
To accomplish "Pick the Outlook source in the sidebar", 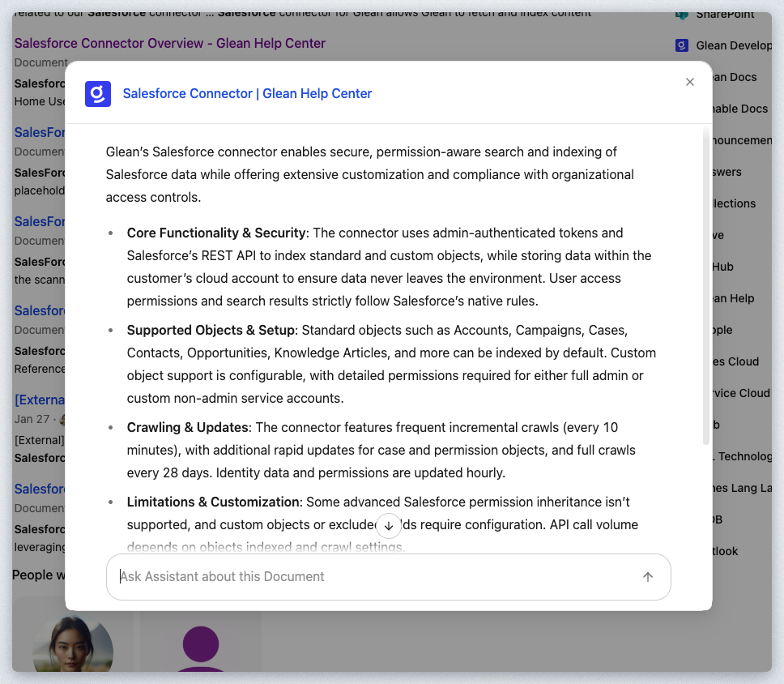I will point(725,551).
